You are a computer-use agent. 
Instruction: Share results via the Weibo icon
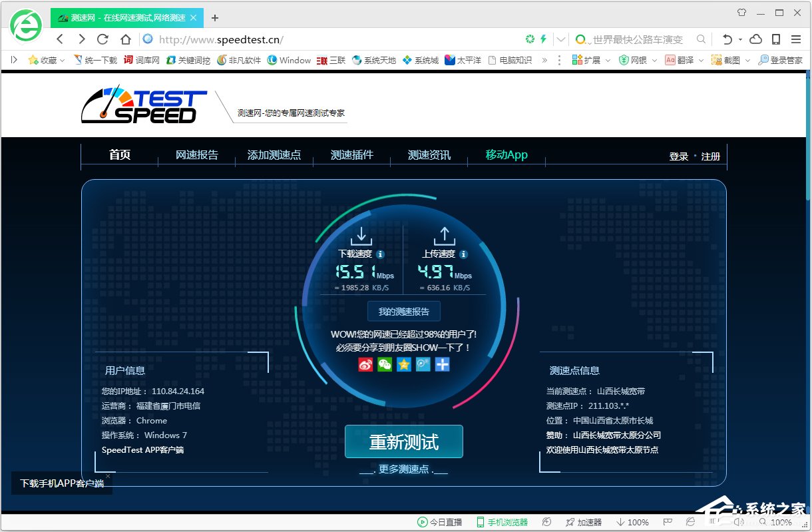tap(365, 365)
